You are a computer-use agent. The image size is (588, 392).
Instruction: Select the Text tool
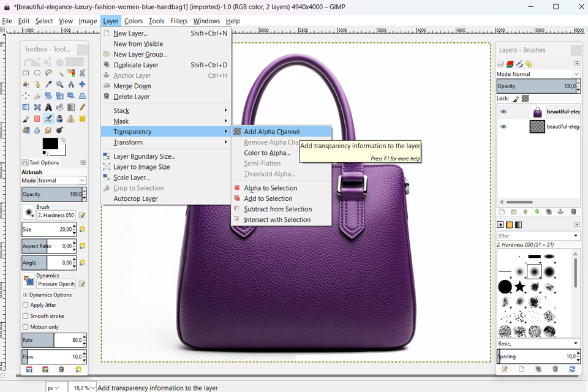click(x=48, y=107)
